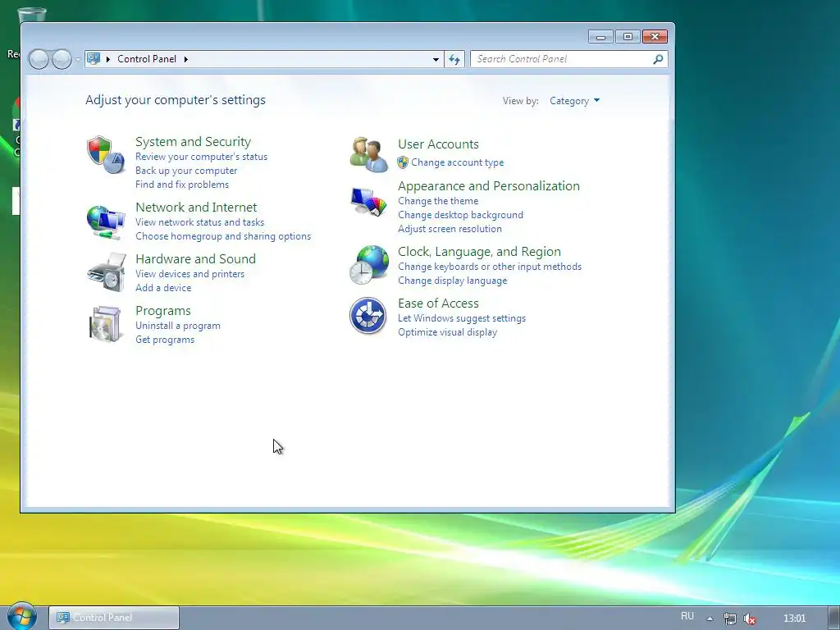Close the Control Panel window
This screenshot has height=630, width=840.
point(655,36)
